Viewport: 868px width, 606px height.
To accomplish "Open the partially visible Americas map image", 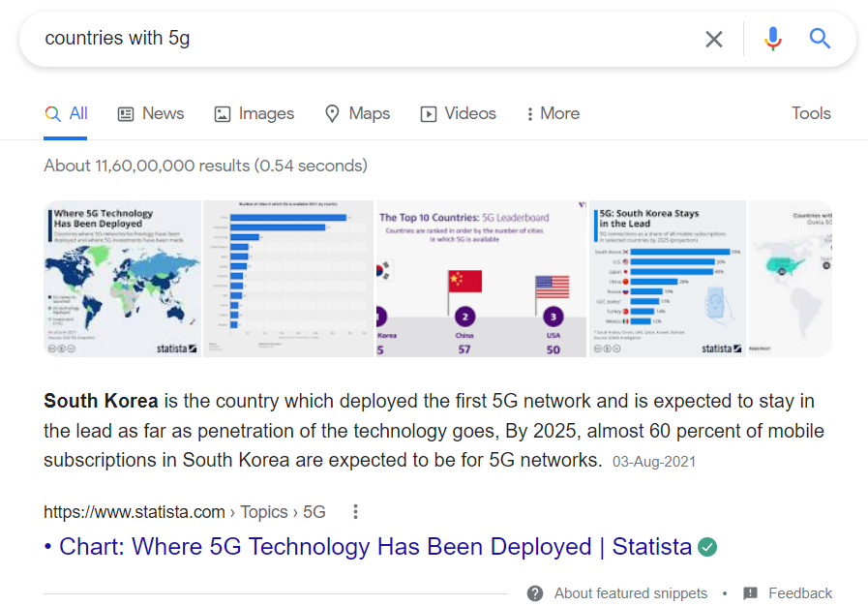I will 791,279.
